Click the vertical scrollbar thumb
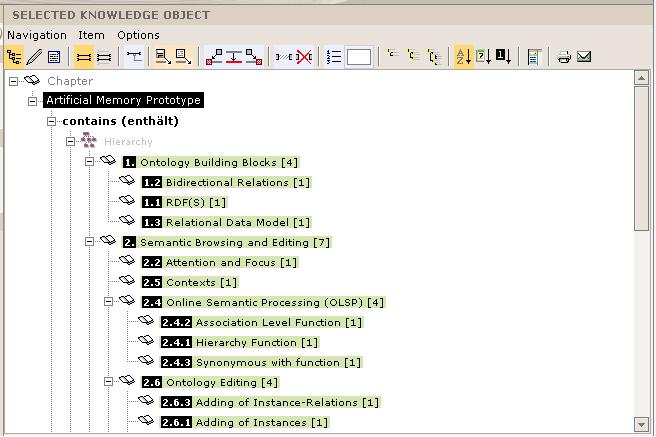 click(x=641, y=158)
